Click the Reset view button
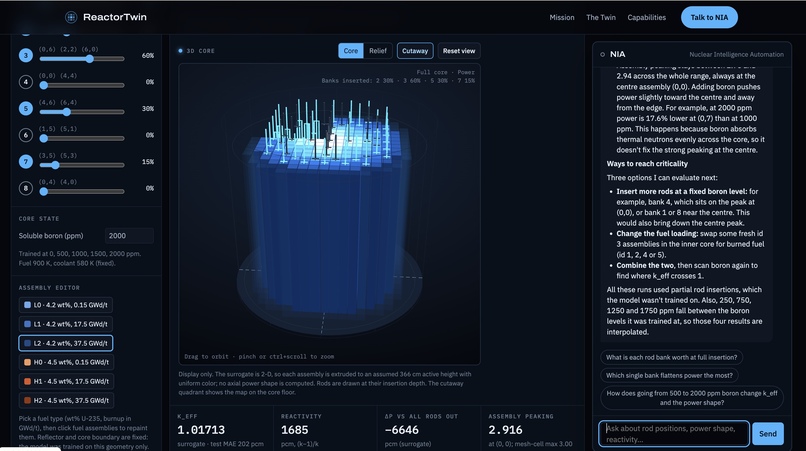The image size is (806, 451). [x=459, y=51]
